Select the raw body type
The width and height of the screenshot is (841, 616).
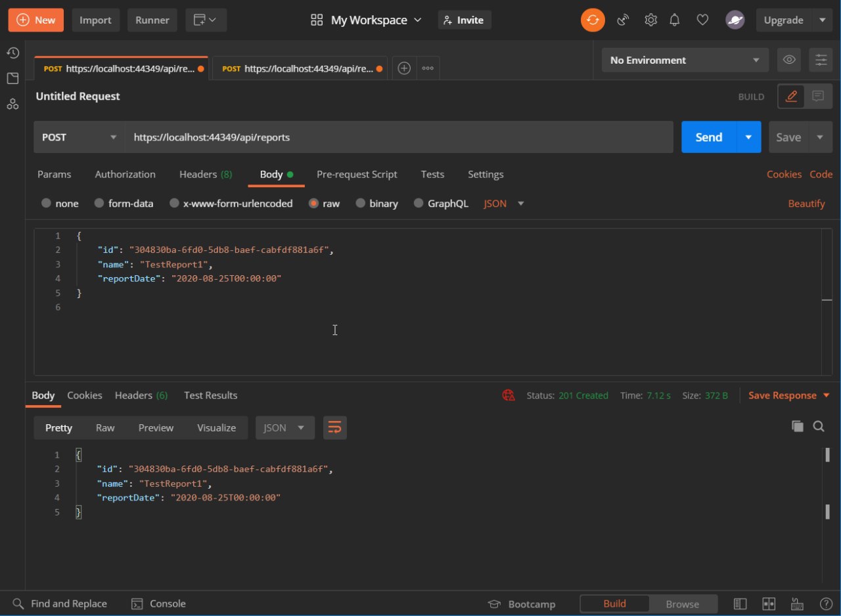point(324,204)
